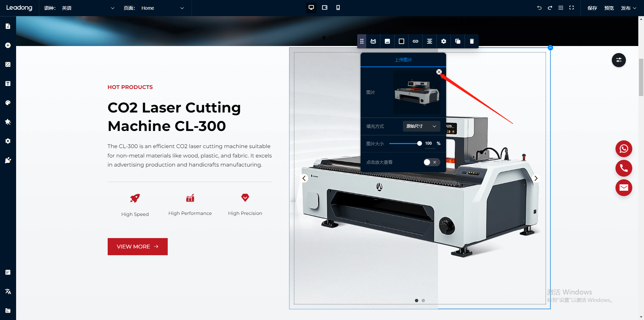Switch to tablet view mode
644x320 pixels.
click(x=324, y=8)
